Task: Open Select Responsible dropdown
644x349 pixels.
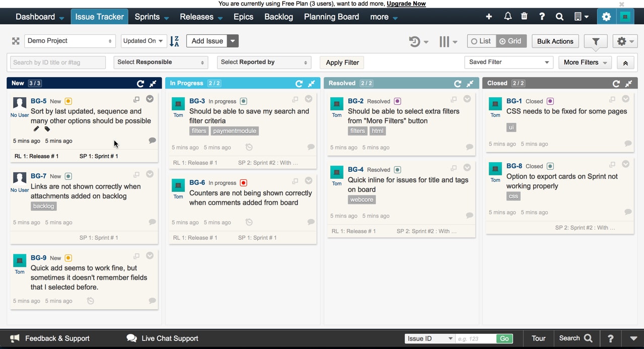Action: pos(161,62)
